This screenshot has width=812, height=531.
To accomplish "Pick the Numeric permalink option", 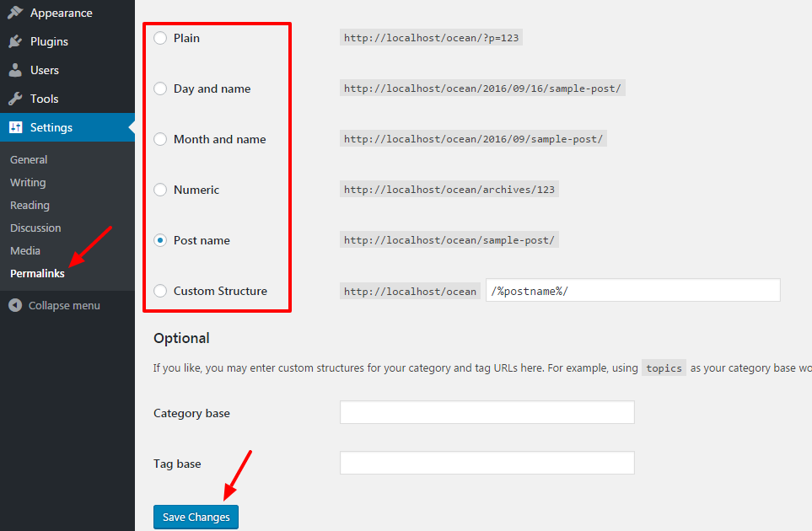I will point(160,190).
